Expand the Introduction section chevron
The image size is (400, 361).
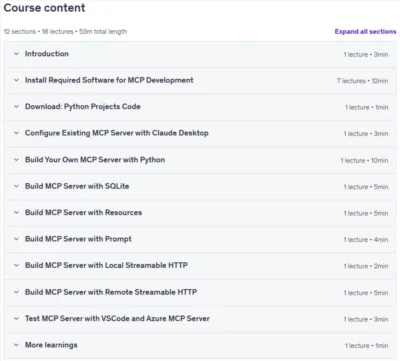tap(16, 54)
